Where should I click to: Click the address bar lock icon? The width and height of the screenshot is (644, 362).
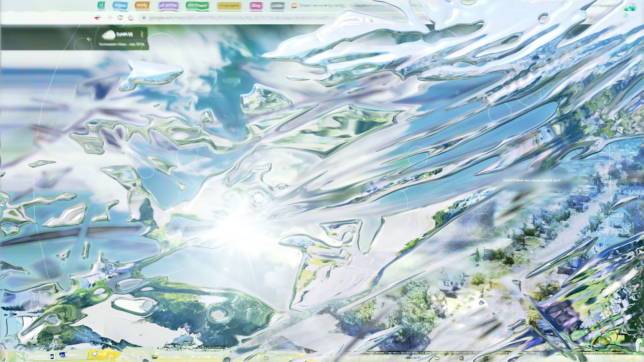pos(143,18)
